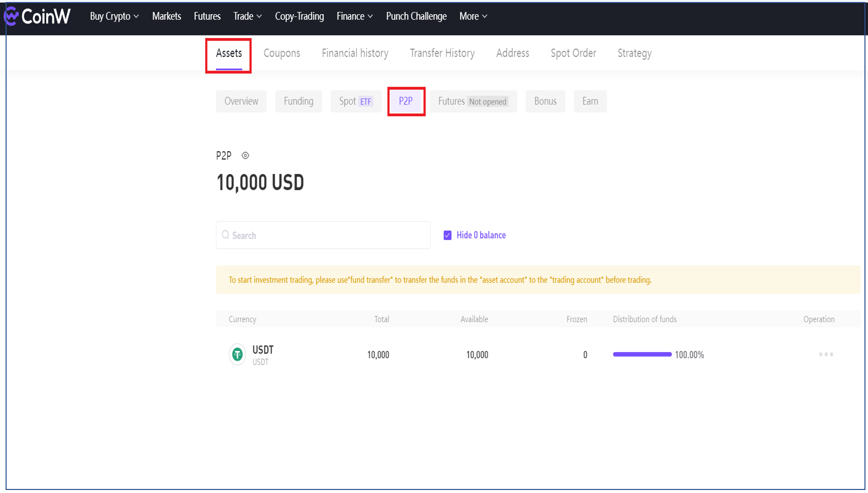Click the USDT distribution progress bar
The width and height of the screenshot is (868, 493).
(642, 354)
